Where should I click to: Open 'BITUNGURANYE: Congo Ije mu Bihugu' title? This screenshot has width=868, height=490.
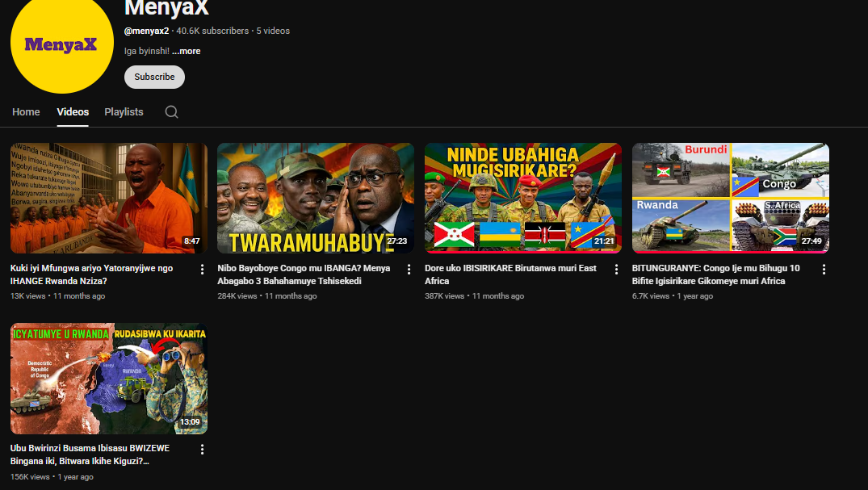click(x=715, y=274)
